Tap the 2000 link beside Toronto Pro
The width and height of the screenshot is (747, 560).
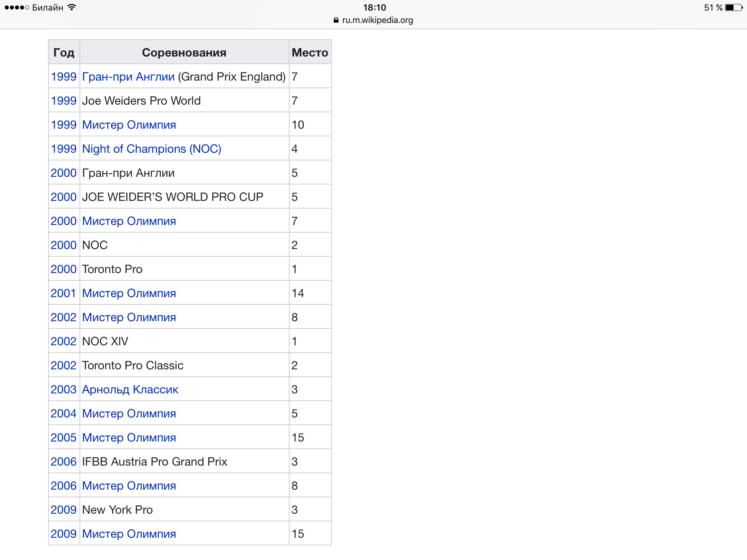click(63, 269)
